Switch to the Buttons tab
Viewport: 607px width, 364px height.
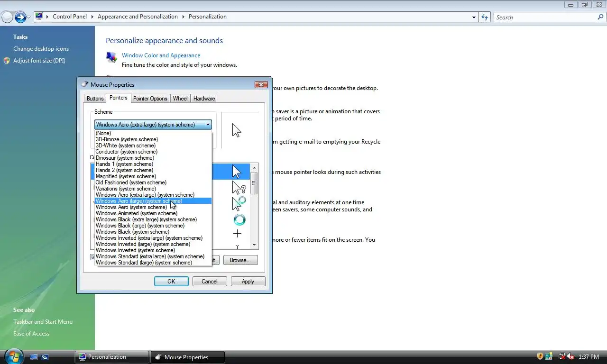[x=95, y=99]
